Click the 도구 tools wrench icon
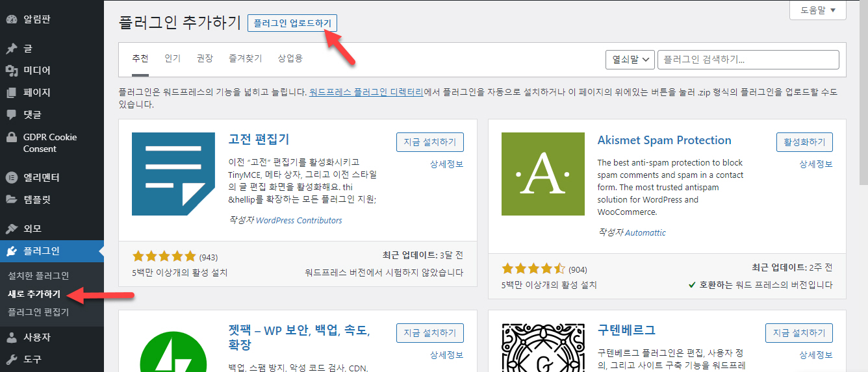The height and width of the screenshot is (372, 868). click(11, 360)
